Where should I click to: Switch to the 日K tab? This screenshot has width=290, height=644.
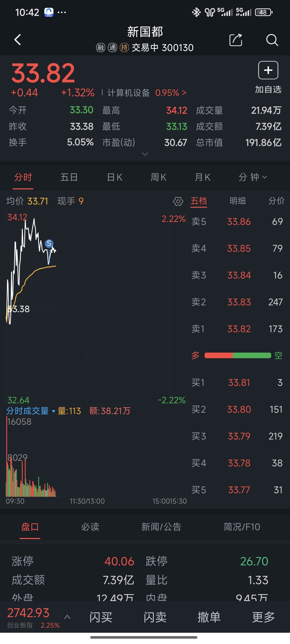115,177
